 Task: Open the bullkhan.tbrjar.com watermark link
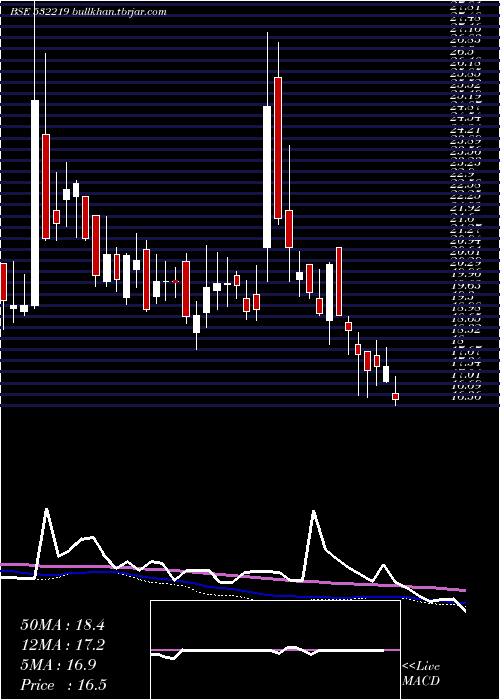[119, 12]
